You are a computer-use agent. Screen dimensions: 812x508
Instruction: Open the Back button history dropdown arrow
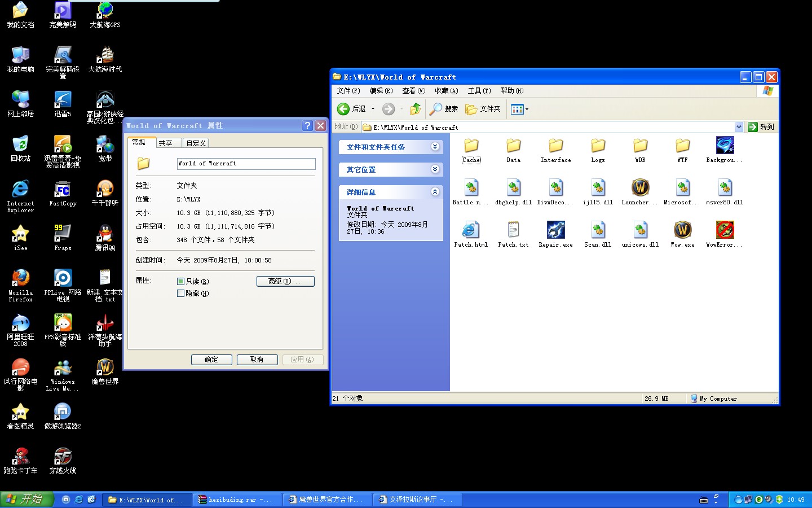(x=373, y=109)
